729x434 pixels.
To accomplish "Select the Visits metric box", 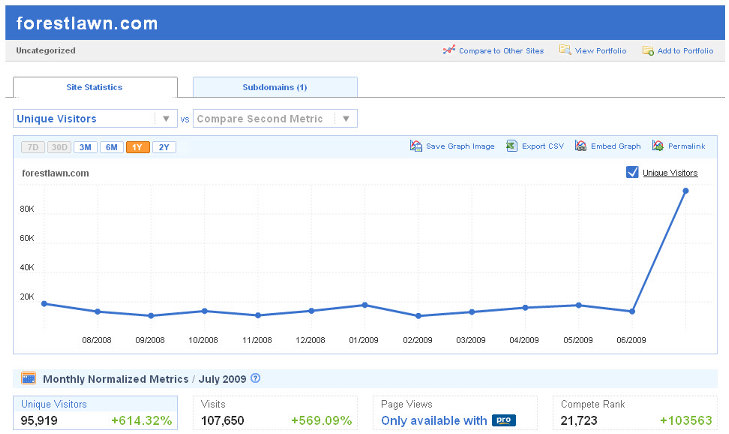I will 275,413.
